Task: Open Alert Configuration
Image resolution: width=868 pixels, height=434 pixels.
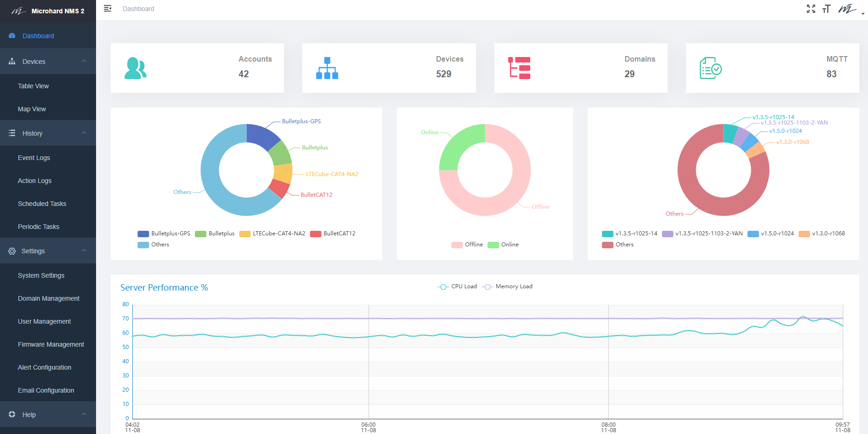Action: coord(48,367)
